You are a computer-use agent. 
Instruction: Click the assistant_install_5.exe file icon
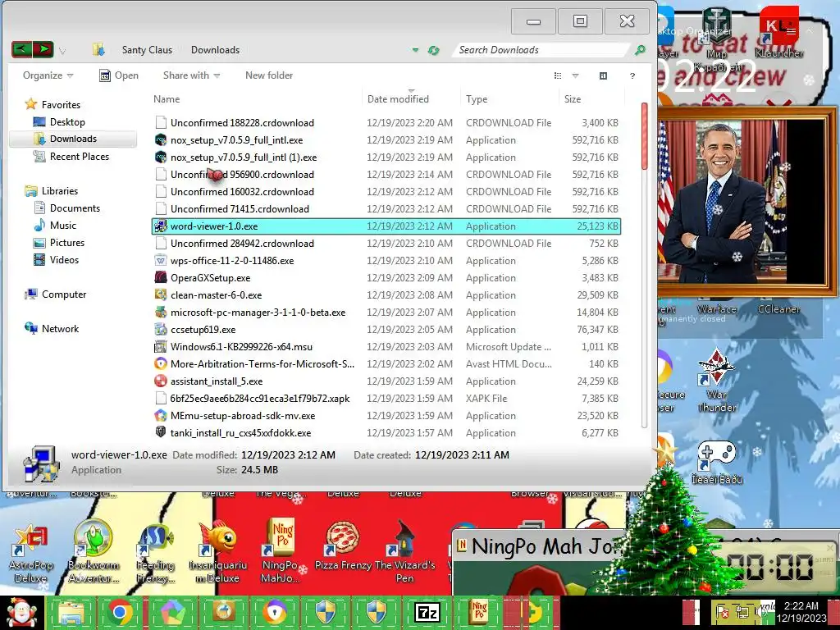pos(160,381)
